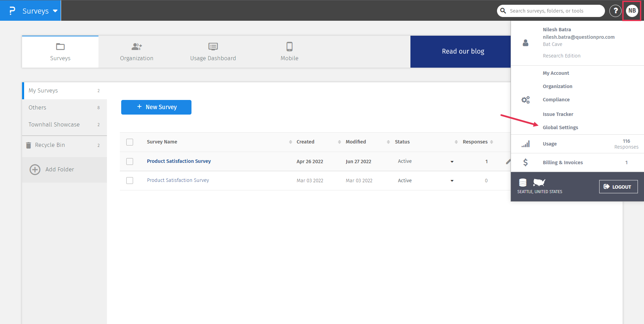Click the Usage Dashboard icon

pos(213,47)
